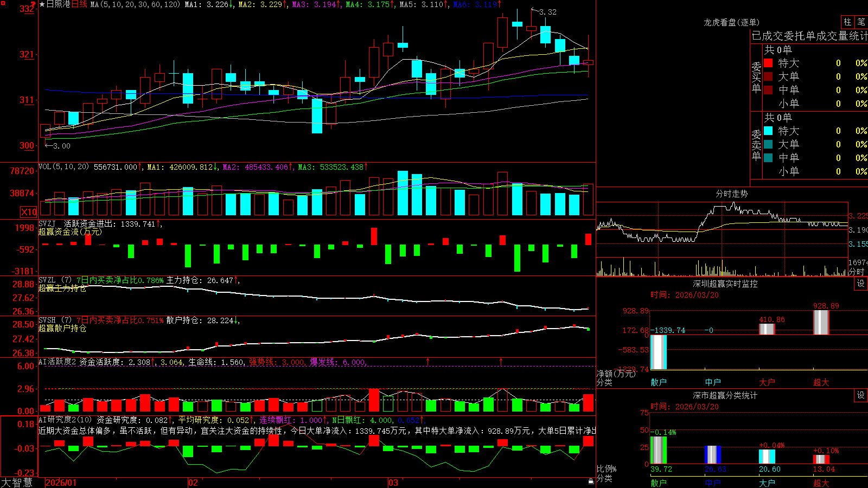Viewport: 868px width, 488px height.
Task: Expand the AI研究度2(10) indicator settings
Action: coord(65,420)
